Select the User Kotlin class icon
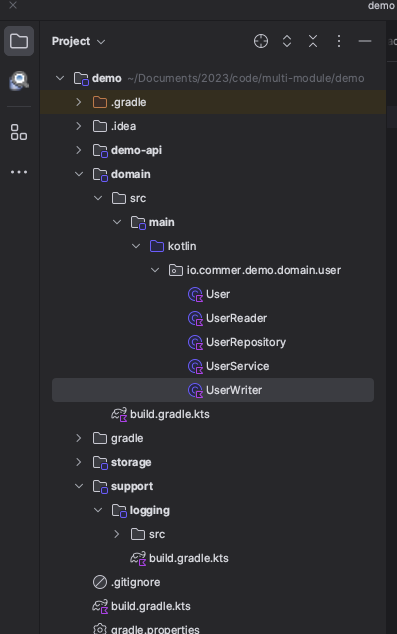This screenshot has height=634, width=397. (195, 294)
